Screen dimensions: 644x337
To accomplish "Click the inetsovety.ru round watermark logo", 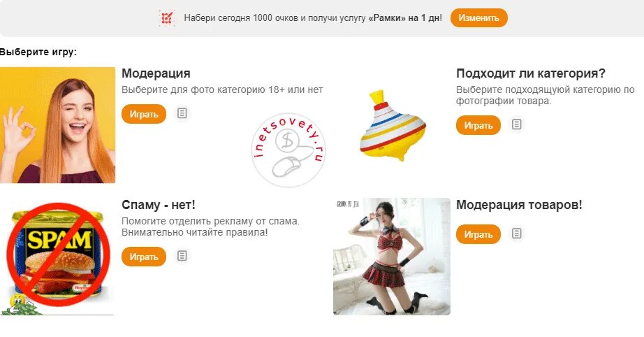I will [288, 150].
